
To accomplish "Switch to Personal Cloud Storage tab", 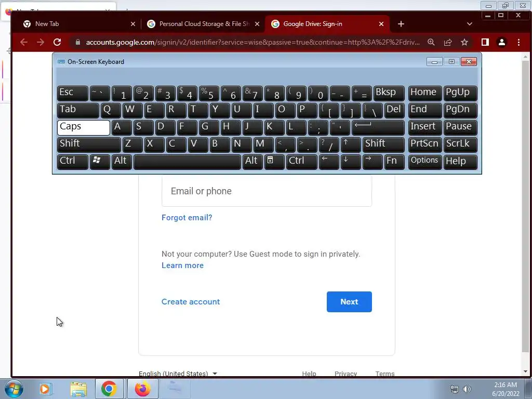I will coord(203,24).
